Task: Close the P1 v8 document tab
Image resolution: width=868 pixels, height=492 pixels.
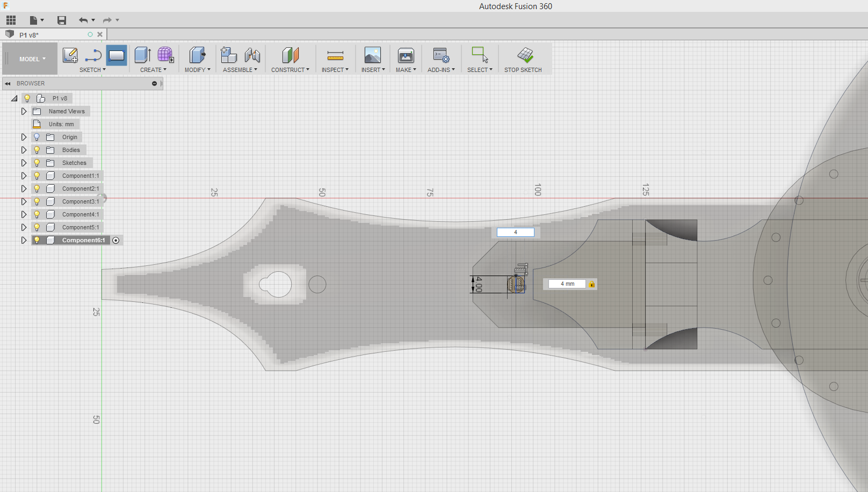Action: (x=100, y=34)
